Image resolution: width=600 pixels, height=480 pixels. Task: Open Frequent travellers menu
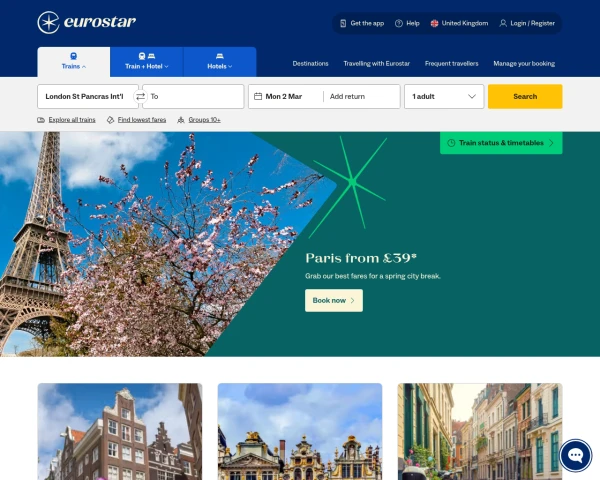click(x=452, y=64)
